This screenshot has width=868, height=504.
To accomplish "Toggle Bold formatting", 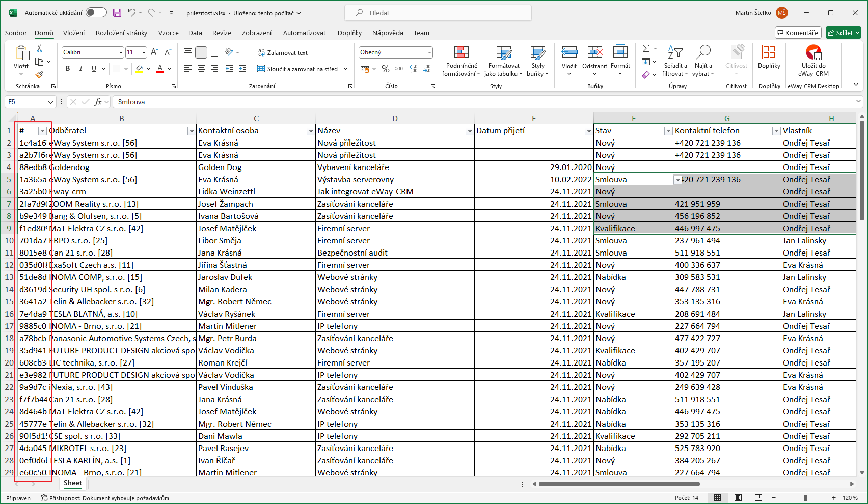I will click(x=68, y=69).
